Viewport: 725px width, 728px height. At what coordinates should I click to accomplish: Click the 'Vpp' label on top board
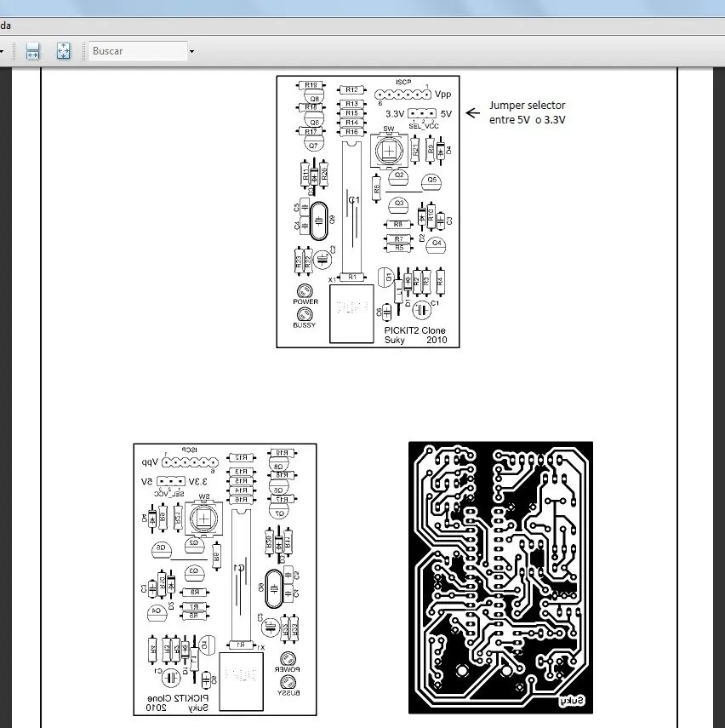coord(442,95)
